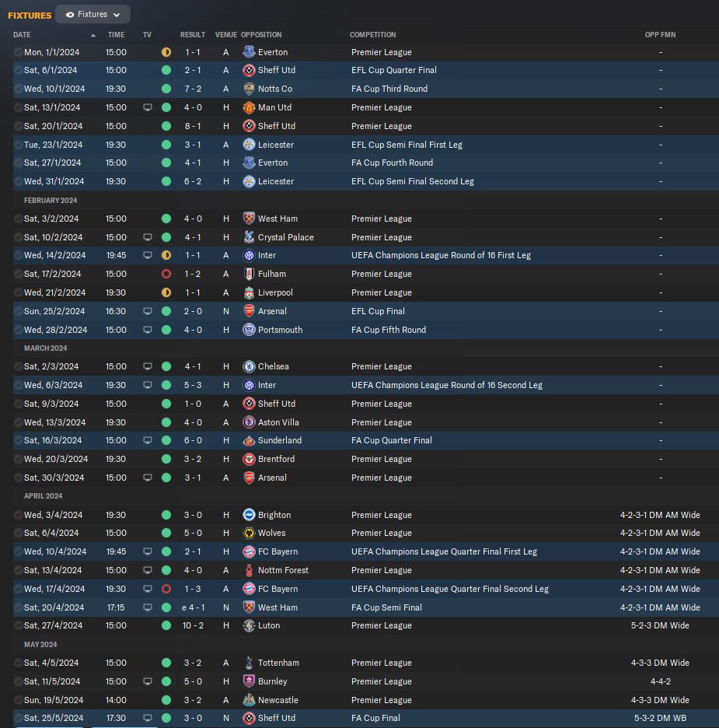The height and width of the screenshot is (728, 719).
Task: Toggle the checkmark on Sat, 3/2/2024 row
Action: [x=18, y=219]
